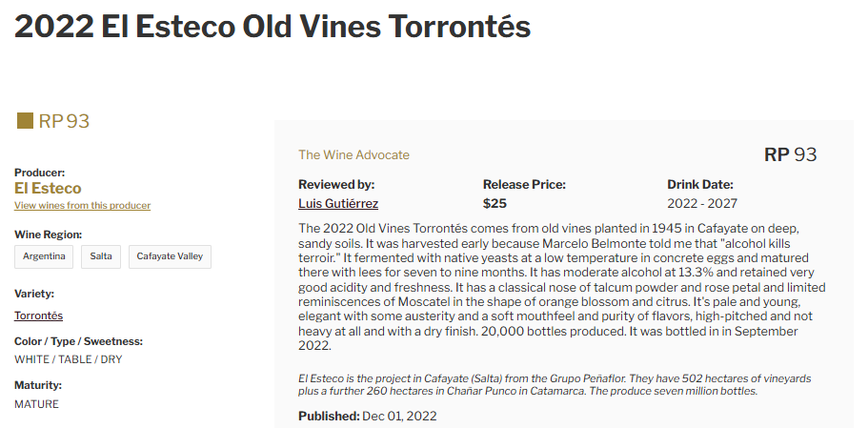868x428 pixels.
Task: Select the Cafayate Valley region tag
Action: pos(170,257)
